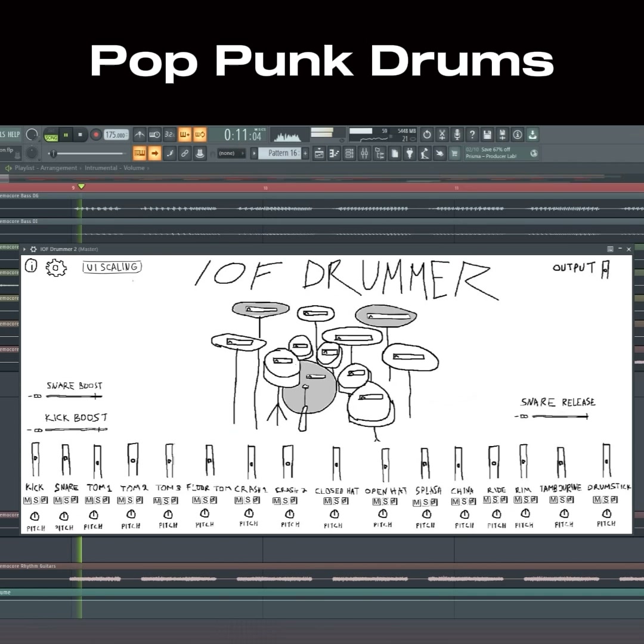The width and height of the screenshot is (644, 644).
Task: Click the KICK BOOST slider
Action: tap(76, 429)
